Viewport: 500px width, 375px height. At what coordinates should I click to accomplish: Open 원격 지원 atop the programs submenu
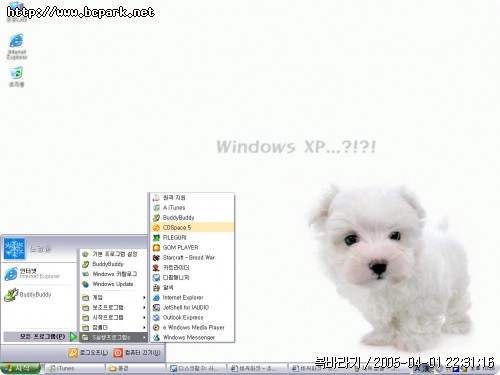tap(192, 198)
